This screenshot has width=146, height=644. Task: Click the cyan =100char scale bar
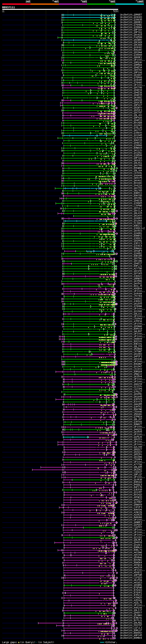click(102, 642)
